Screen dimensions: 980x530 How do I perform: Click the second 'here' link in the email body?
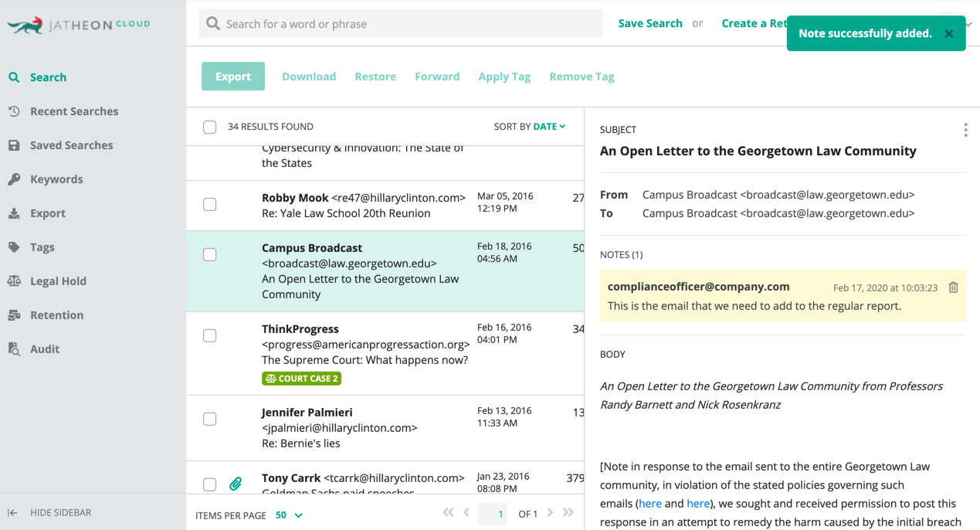point(698,504)
